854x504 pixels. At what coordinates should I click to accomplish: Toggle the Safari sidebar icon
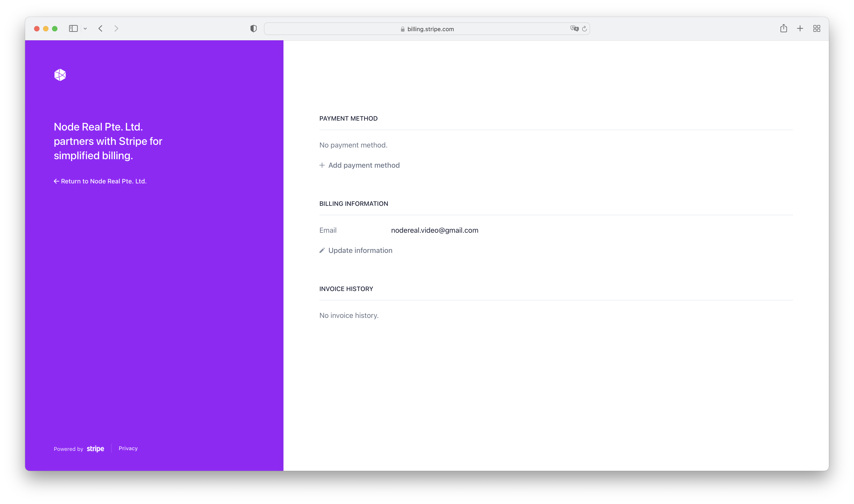(x=73, y=28)
